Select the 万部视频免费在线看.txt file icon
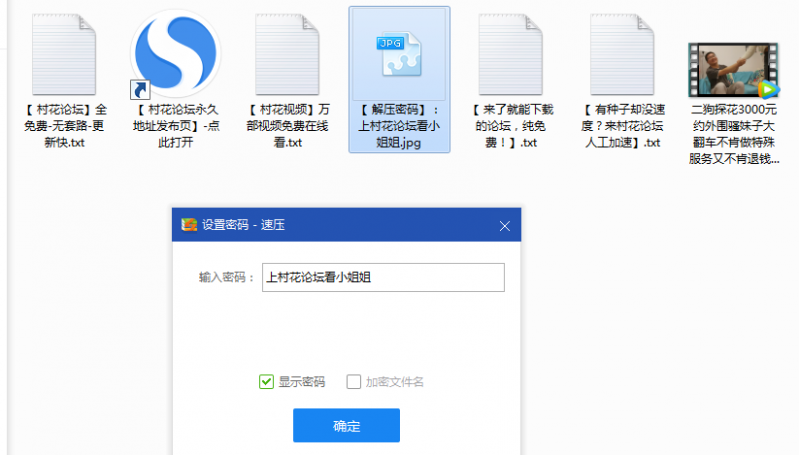799x455 pixels. point(288,55)
